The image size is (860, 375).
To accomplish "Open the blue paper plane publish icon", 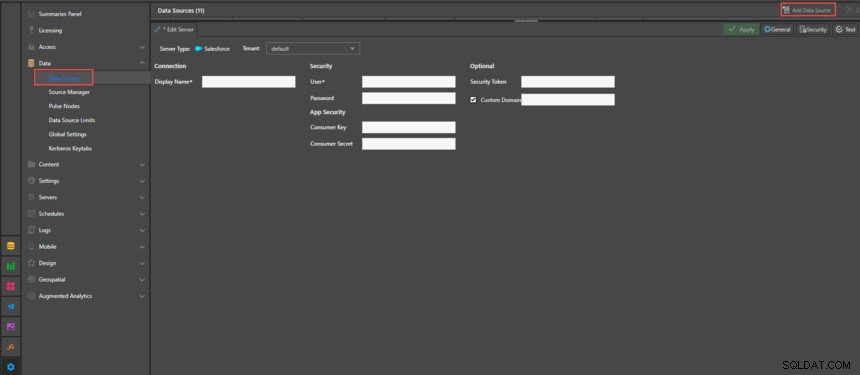I will pyautogui.click(x=10, y=306).
